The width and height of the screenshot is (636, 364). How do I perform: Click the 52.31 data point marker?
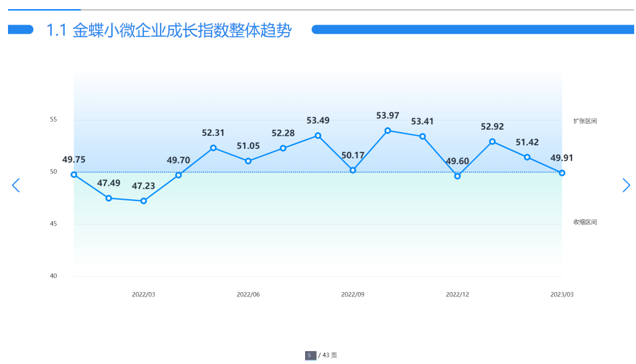[x=213, y=148]
